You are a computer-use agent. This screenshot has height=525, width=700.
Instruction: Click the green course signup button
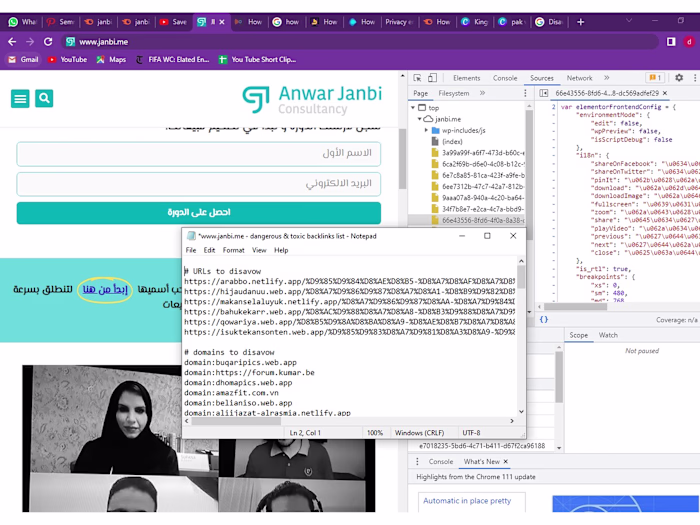(199, 212)
